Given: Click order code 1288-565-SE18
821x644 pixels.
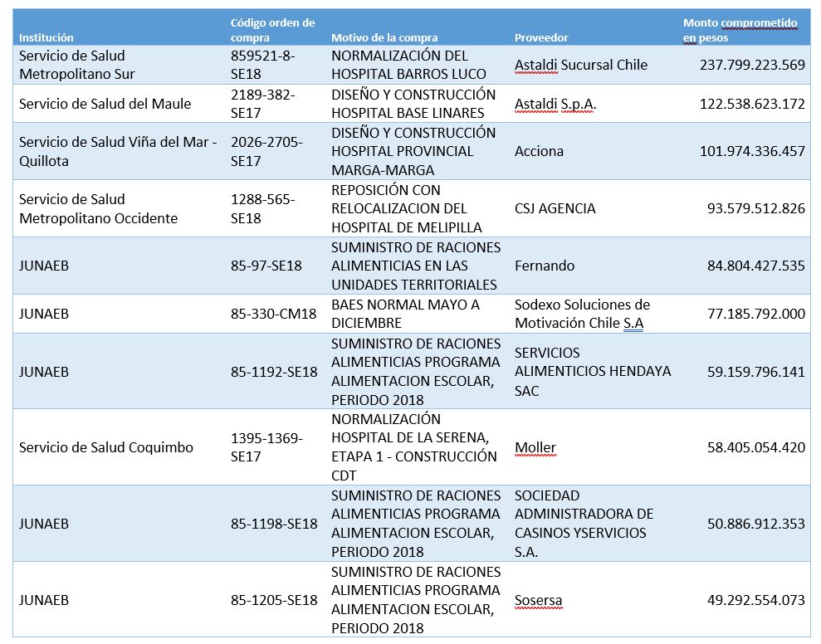Looking at the screenshot, I should pos(263,208).
